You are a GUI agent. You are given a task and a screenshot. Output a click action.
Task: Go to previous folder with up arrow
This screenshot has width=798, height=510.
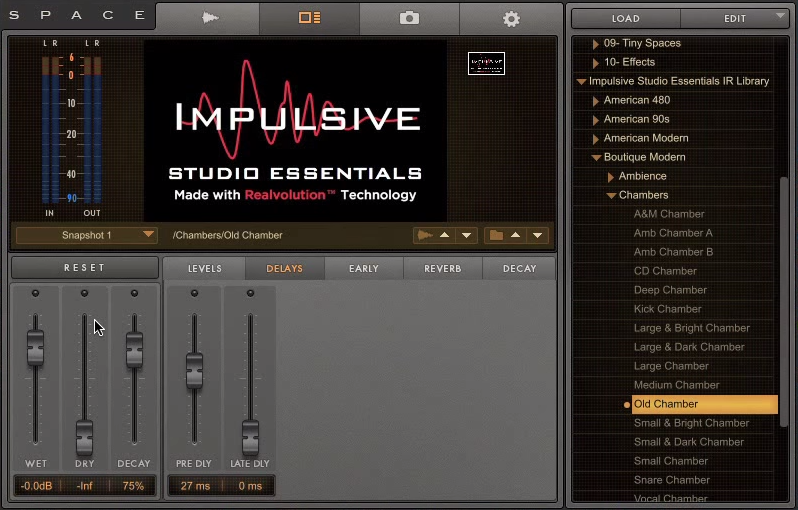pyautogui.click(x=515, y=235)
